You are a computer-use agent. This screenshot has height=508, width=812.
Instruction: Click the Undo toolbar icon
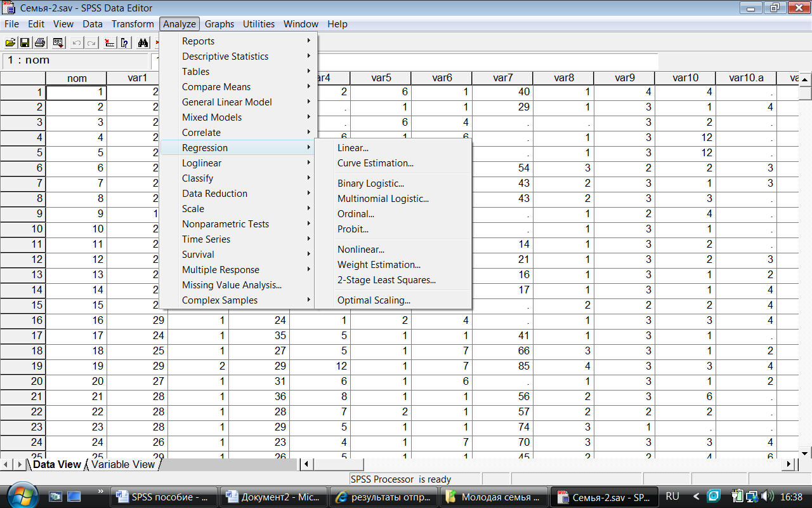click(77, 43)
